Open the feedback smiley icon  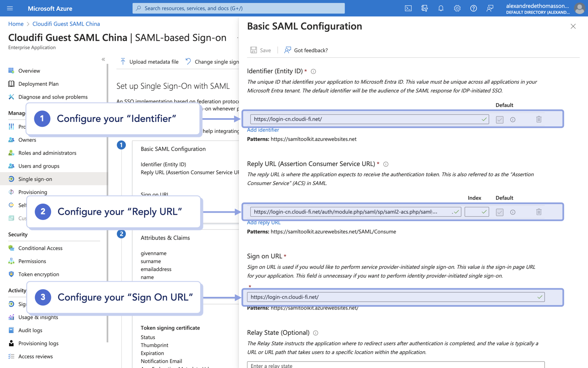(490, 8)
